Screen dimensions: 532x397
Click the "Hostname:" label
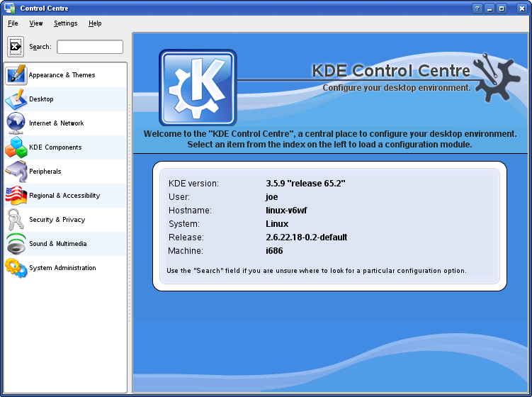tap(190, 211)
